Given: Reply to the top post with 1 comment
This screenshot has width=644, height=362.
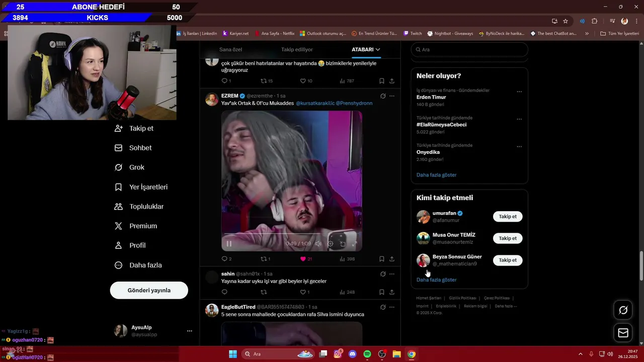Looking at the screenshot, I should coord(224,81).
